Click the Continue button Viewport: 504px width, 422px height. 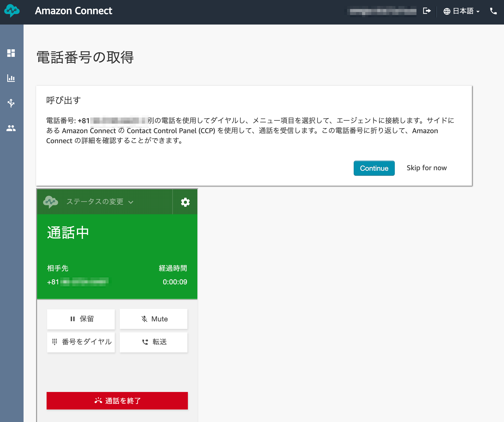[374, 168]
